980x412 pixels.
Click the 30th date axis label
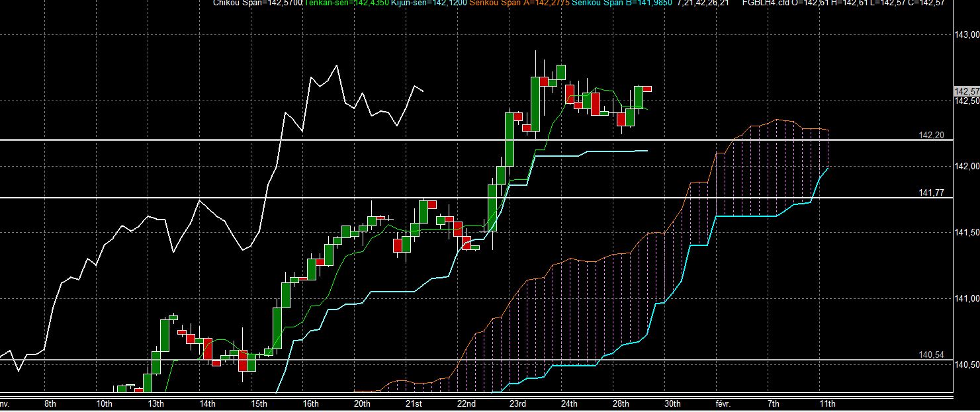coord(672,403)
